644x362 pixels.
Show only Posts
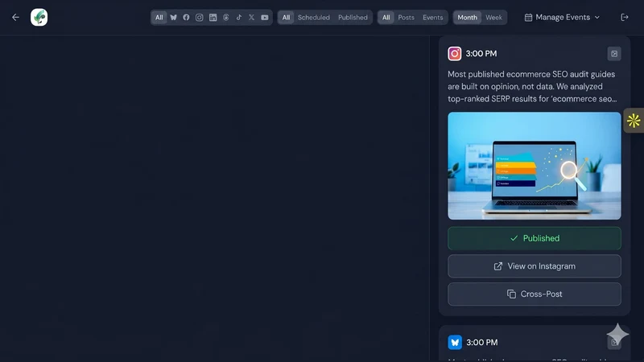coord(407,17)
